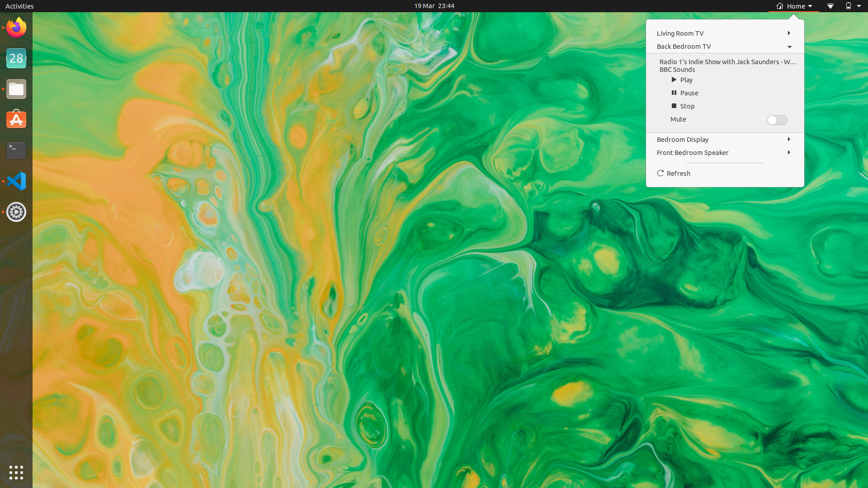Click the date and time clock
The height and width of the screenshot is (488, 868).
(x=434, y=6)
